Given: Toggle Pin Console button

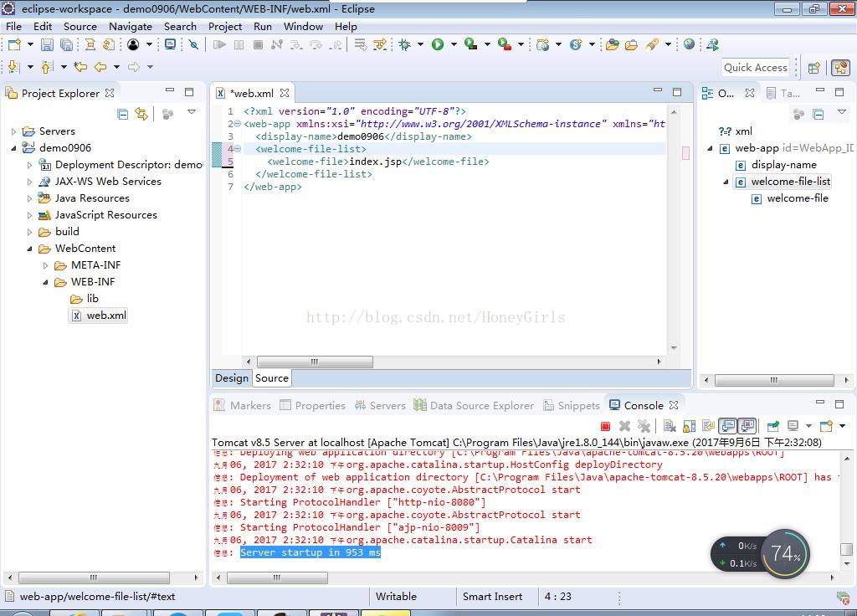Looking at the screenshot, I should click(x=773, y=426).
